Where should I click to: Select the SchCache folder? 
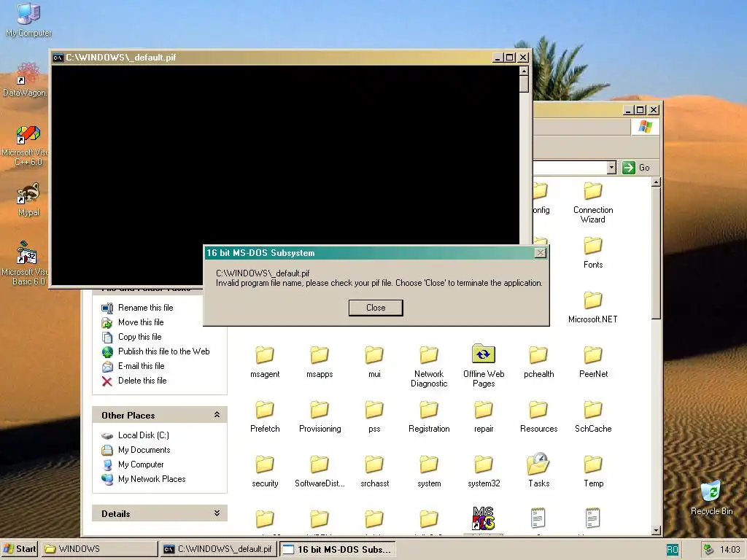(593, 416)
